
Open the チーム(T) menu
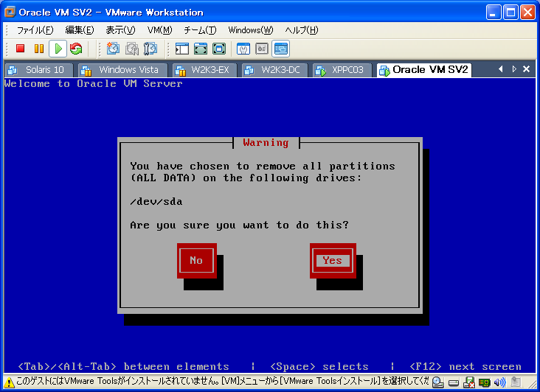[x=200, y=30]
